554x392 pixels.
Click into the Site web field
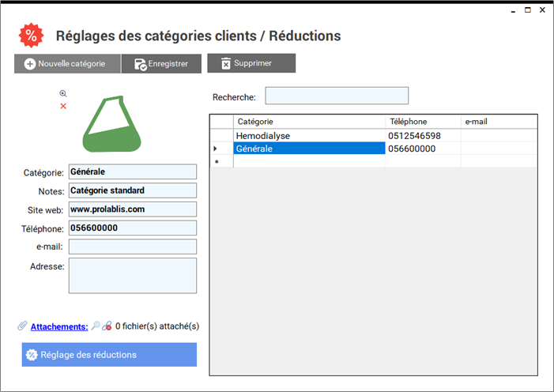(132, 209)
